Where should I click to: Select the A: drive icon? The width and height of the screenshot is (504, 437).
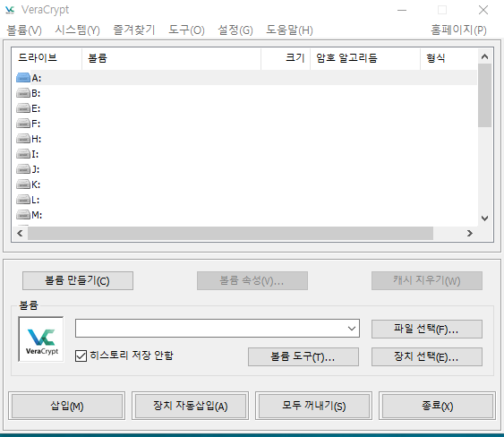[x=23, y=78]
